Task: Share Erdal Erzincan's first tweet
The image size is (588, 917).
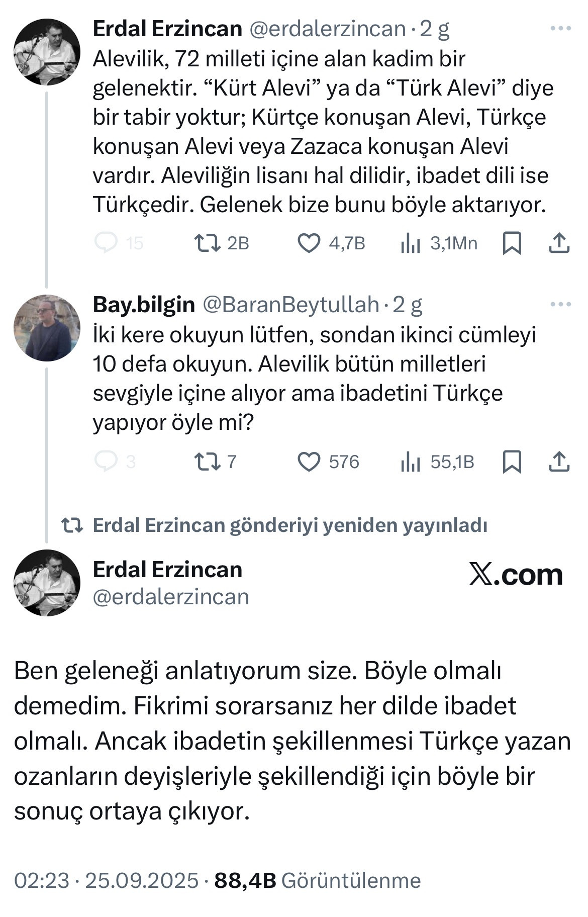Action: 558,243
